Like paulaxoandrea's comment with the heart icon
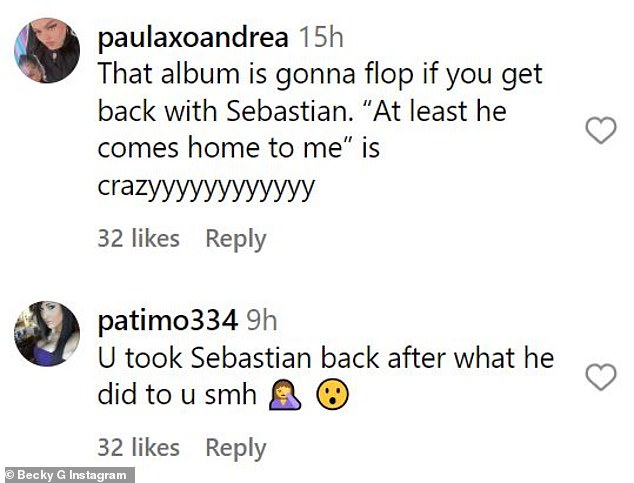 tap(601, 130)
